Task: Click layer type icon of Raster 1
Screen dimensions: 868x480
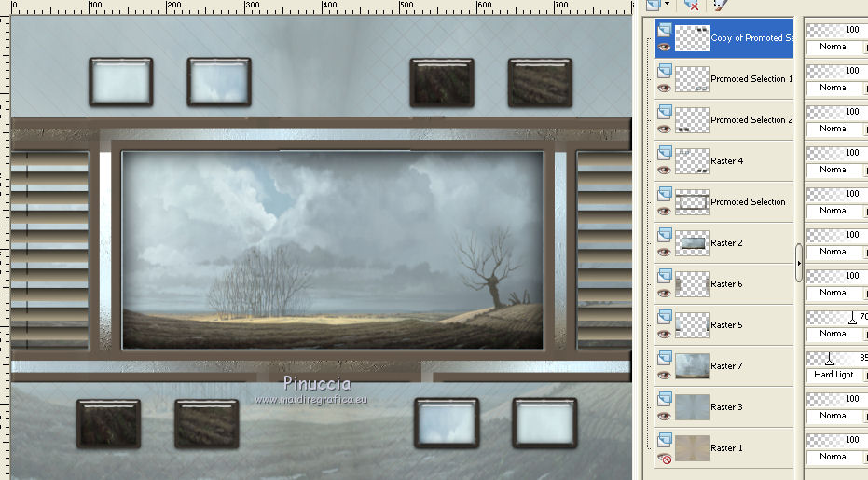Action: point(665,439)
